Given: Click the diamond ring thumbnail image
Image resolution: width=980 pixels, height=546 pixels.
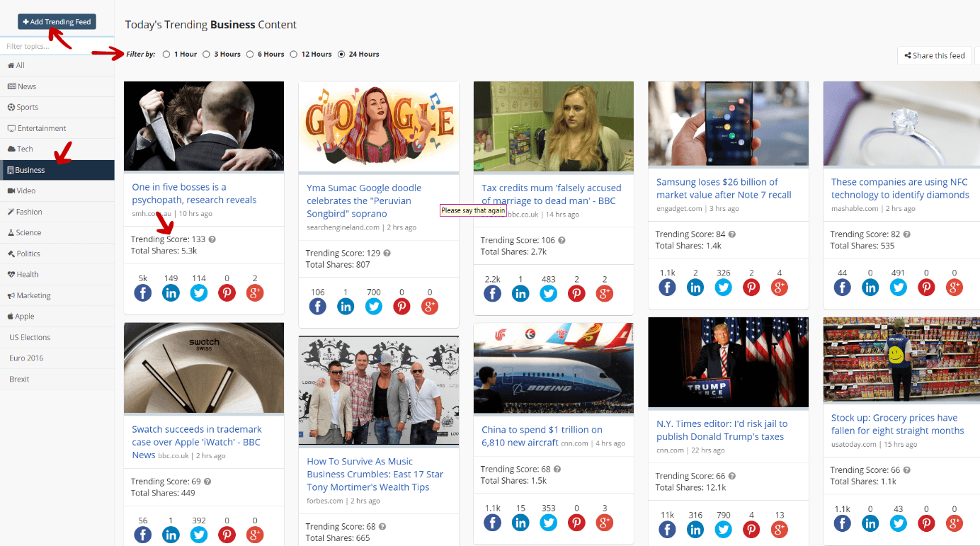Looking at the screenshot, I should (901, 124).
